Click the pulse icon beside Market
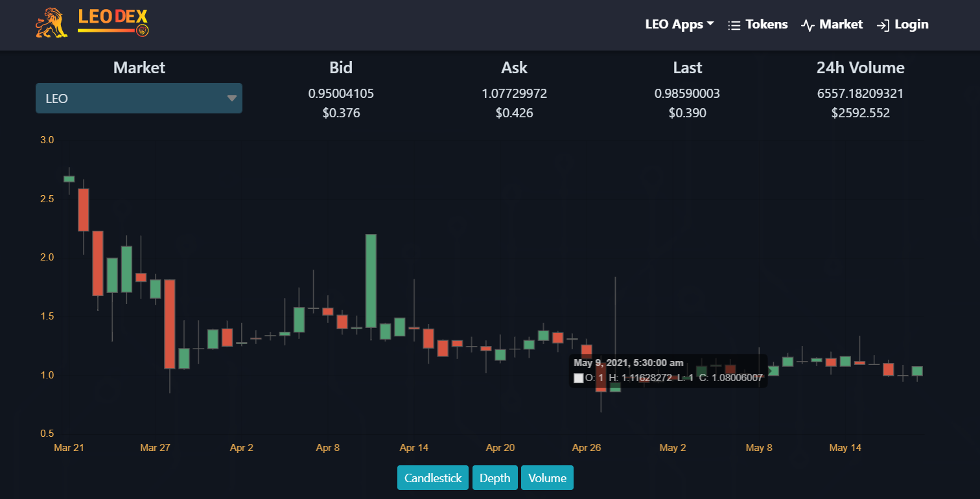This screenshot has height=499, width=980. click(x=808, y=25)
